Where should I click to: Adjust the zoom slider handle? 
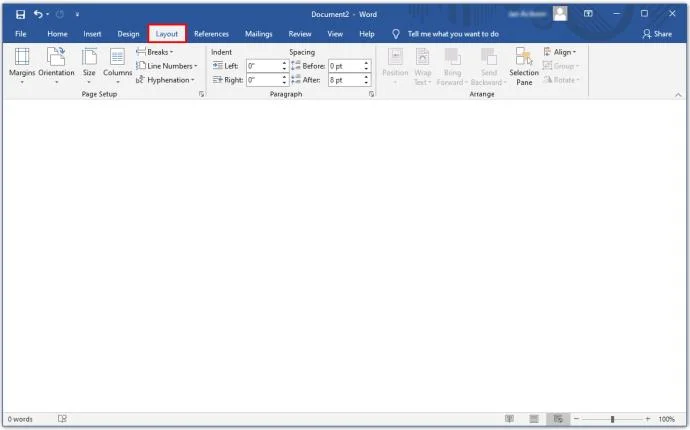click(612, 419)
